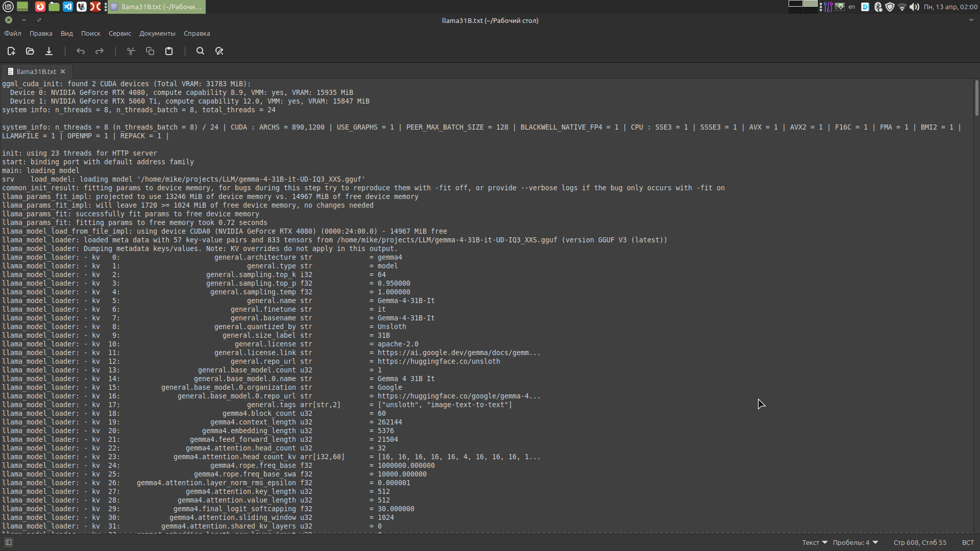Image resolution: width=980 pixels, height=551 pixels.
Task: Undo the last edit
Action: (80, 51)
